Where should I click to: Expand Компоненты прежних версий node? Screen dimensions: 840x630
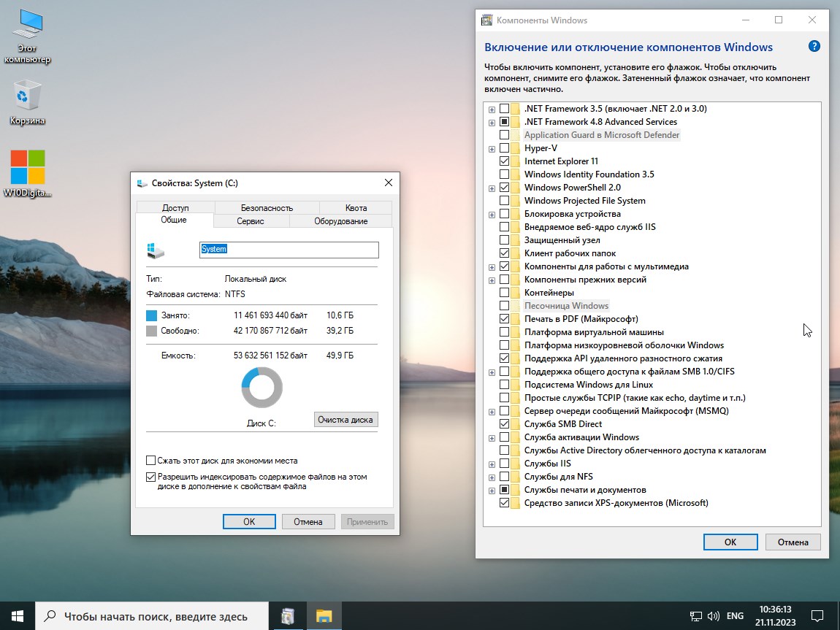click(492, 280)
